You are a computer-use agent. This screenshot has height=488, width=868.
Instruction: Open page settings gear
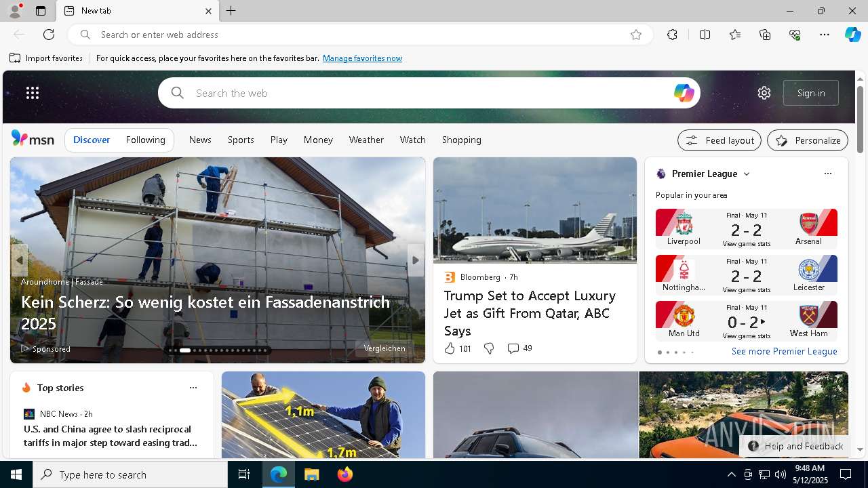764,93
